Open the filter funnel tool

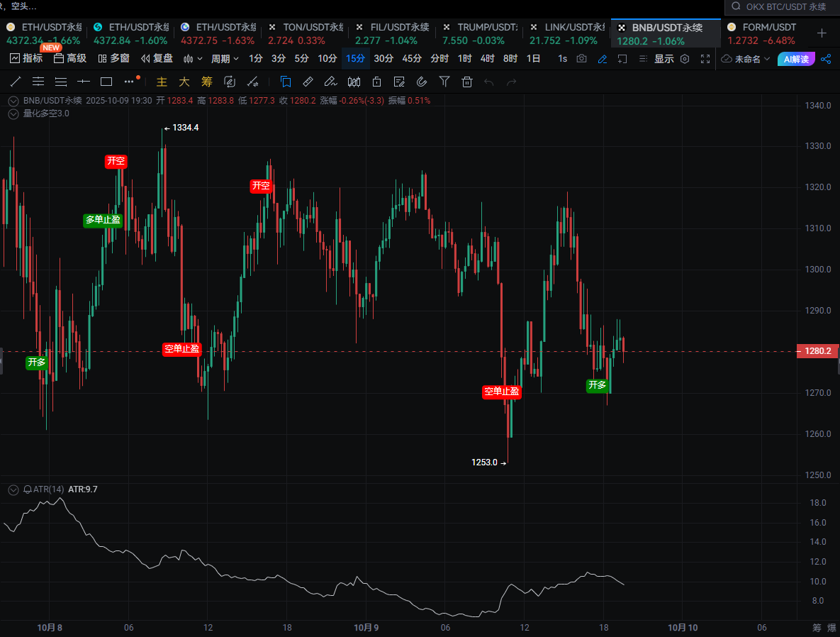point(444,82)
